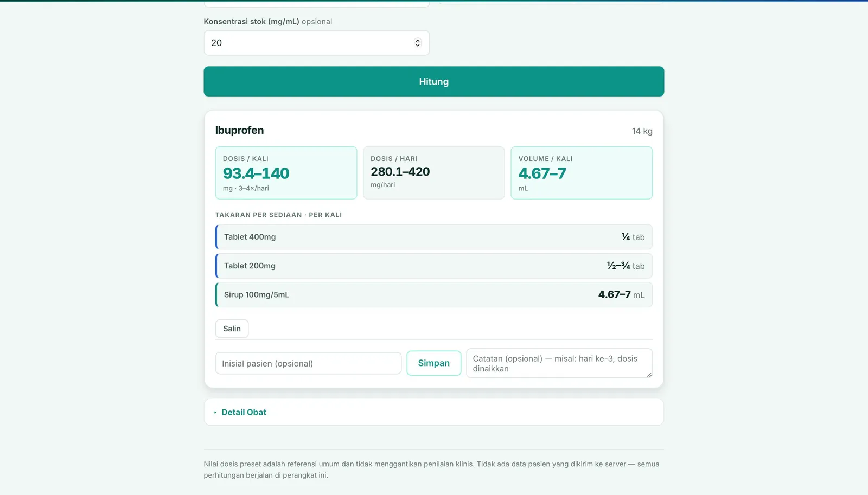Image resolution: width=868 pixels, height=495 pixels.
Task: Select the Tablet 200mg dosage row
Action: [433, 266]
